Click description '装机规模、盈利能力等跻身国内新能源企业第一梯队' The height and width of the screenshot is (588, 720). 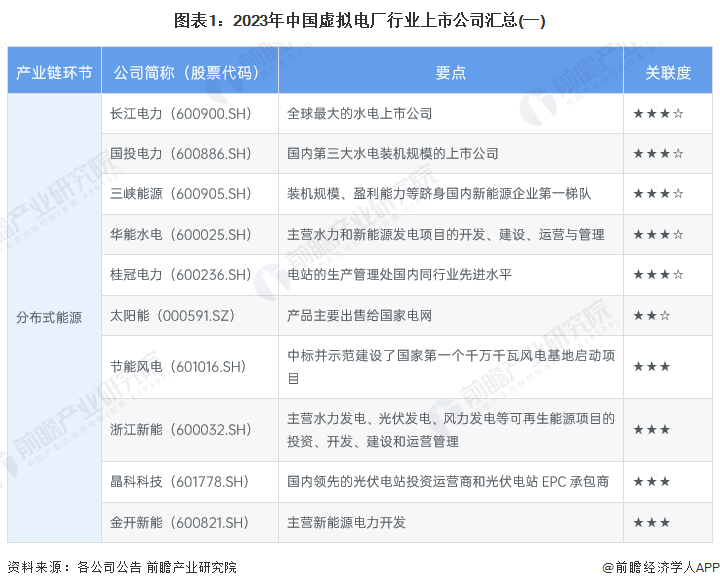pos(439,194)
